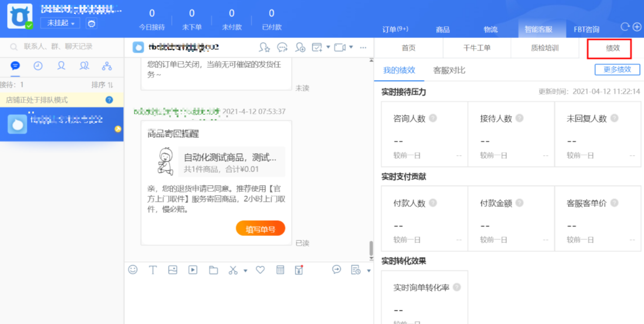Toggle the 排序 sort order control
644x324 pixels.
[102, 85]
